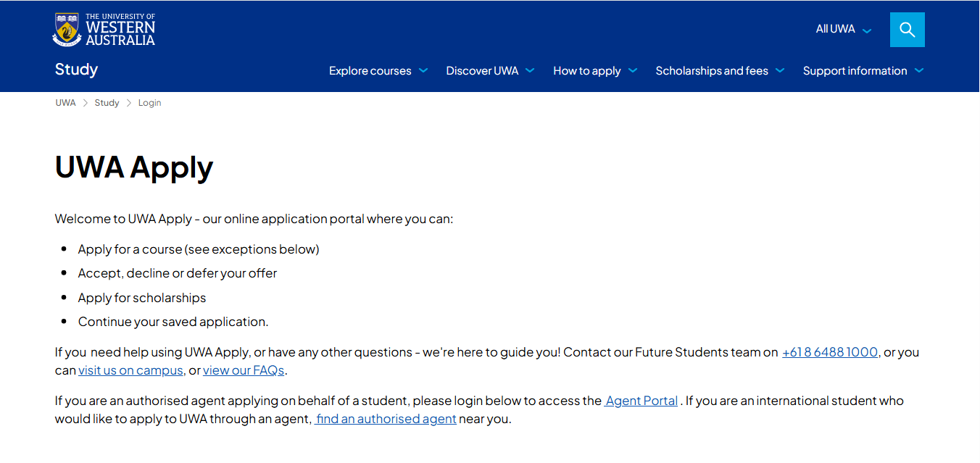Expand the Explore courses chevron arrow

(x=423, y=70)
